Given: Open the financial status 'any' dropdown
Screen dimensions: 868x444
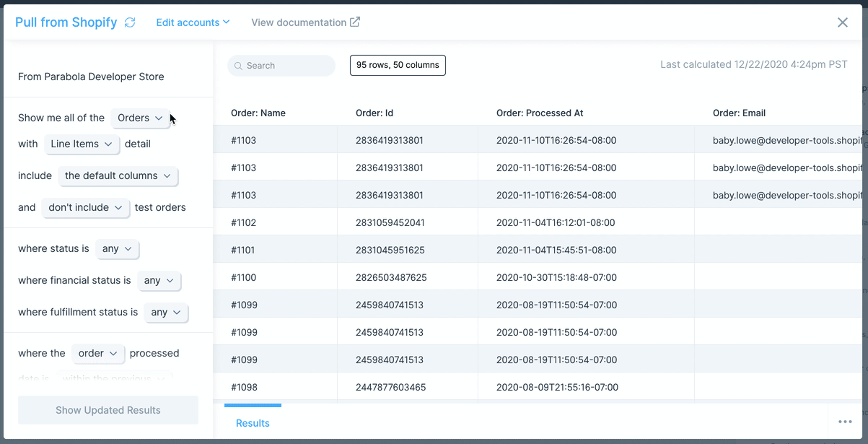Looking at the screenshot, I should [159, 280].
